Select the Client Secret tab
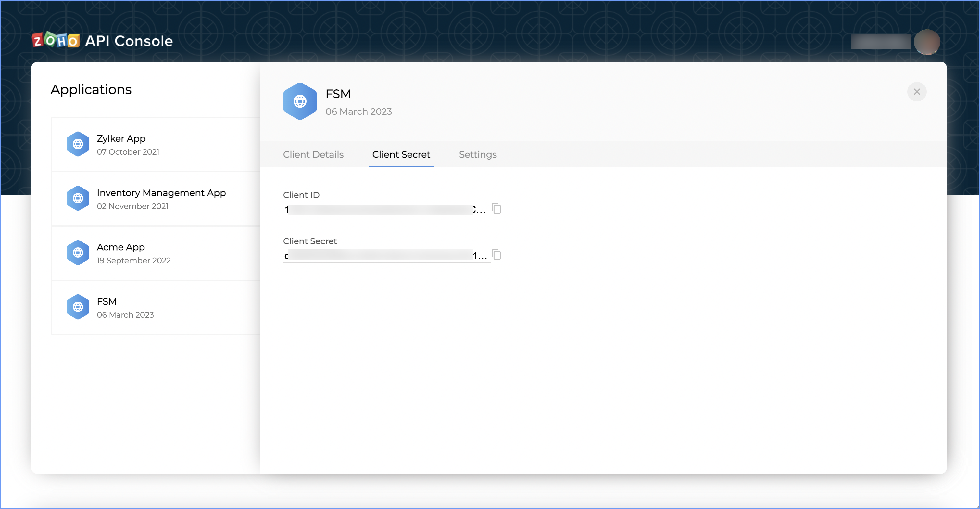 coord(401,155)
